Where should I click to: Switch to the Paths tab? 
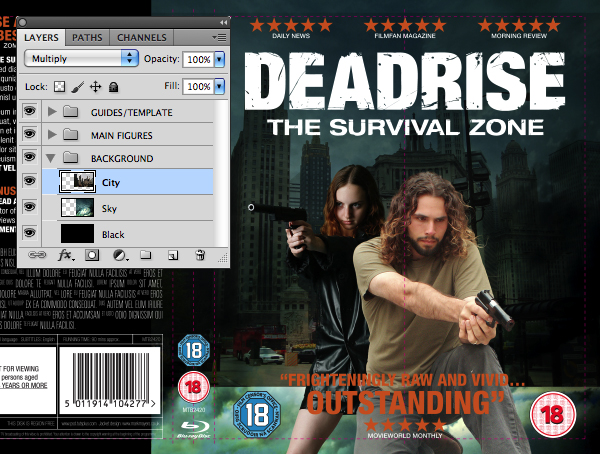(x=87, y=38)
